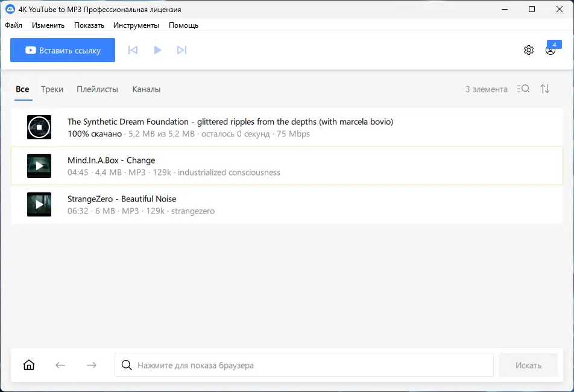Open the account profile with notification badge

(550, 50)
